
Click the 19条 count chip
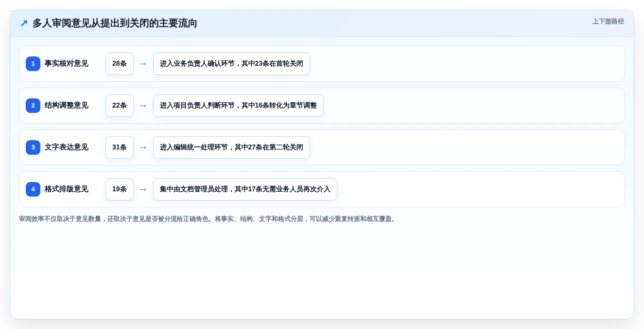click(x=120, y=189)
